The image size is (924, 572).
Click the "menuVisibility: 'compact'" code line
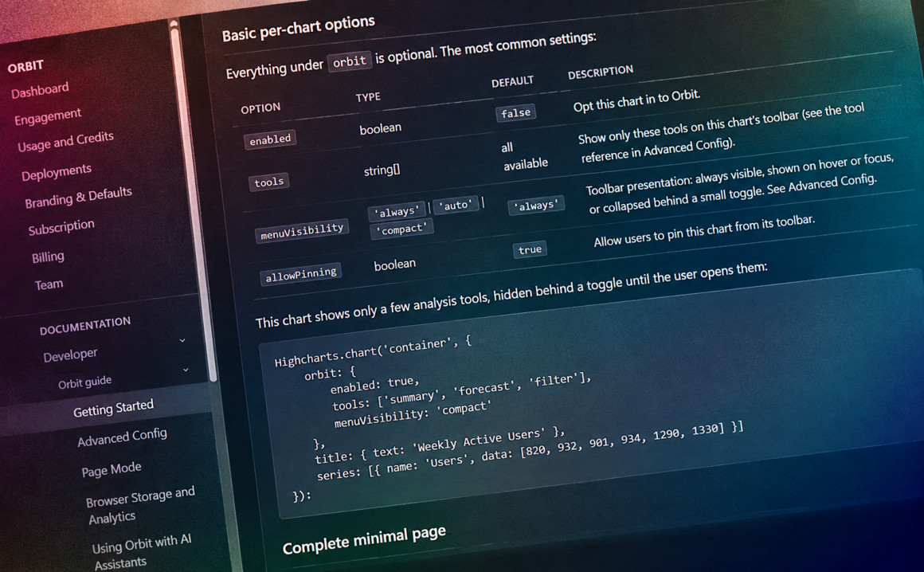pos(411,415)
